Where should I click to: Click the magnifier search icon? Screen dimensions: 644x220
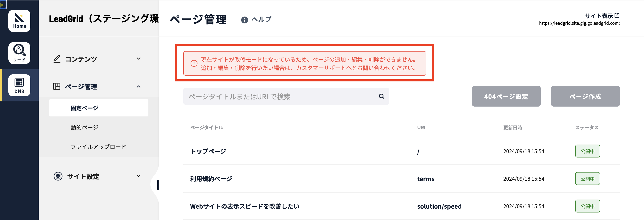click(382, 96)
